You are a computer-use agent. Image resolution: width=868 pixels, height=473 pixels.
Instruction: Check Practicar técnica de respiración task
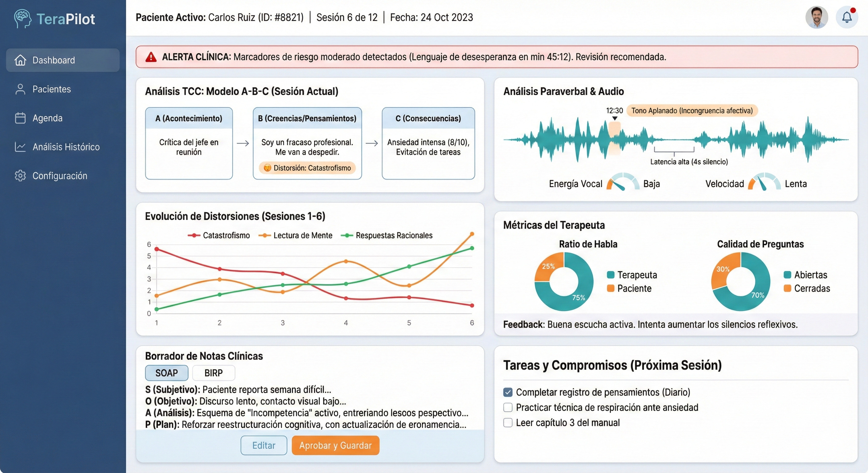(x=508, y=408)
